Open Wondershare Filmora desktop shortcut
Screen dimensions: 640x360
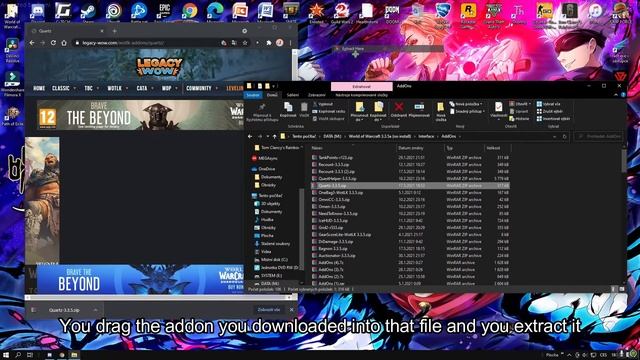click(12, 84)
